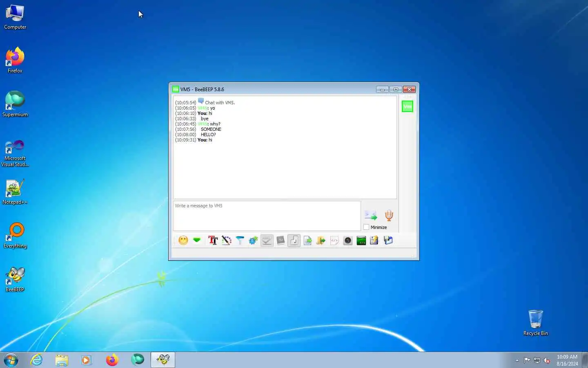Viewport: 588px width, 368px height.
Task: Select the Supermium desktop shortcut
Action: tap(15, 104)
